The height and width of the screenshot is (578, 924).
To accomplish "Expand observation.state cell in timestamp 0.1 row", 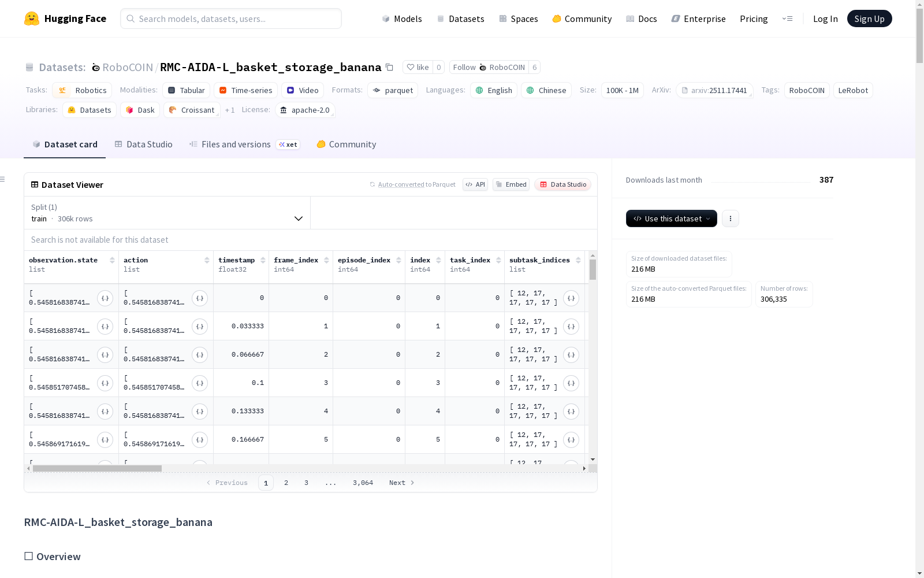I will (105, 383).
